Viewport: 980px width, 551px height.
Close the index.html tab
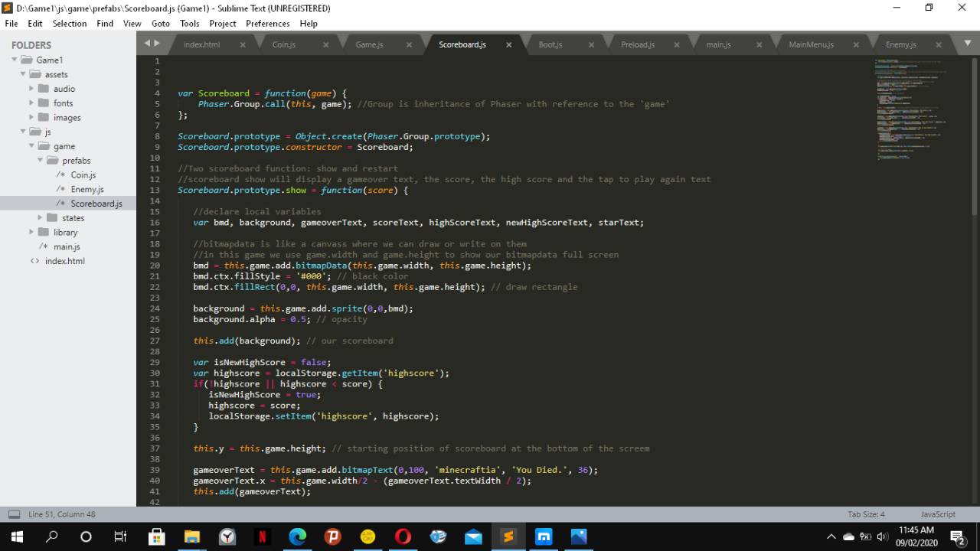(243, 45)
